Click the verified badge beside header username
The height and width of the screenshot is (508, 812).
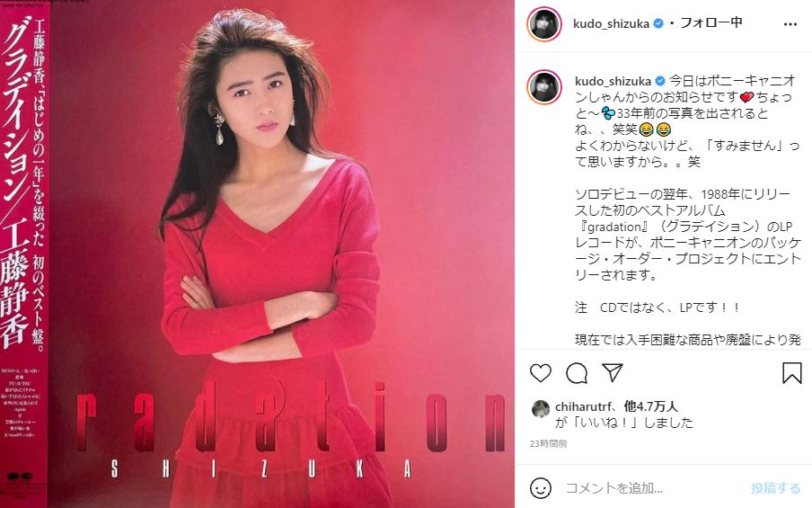coord(658,24)
